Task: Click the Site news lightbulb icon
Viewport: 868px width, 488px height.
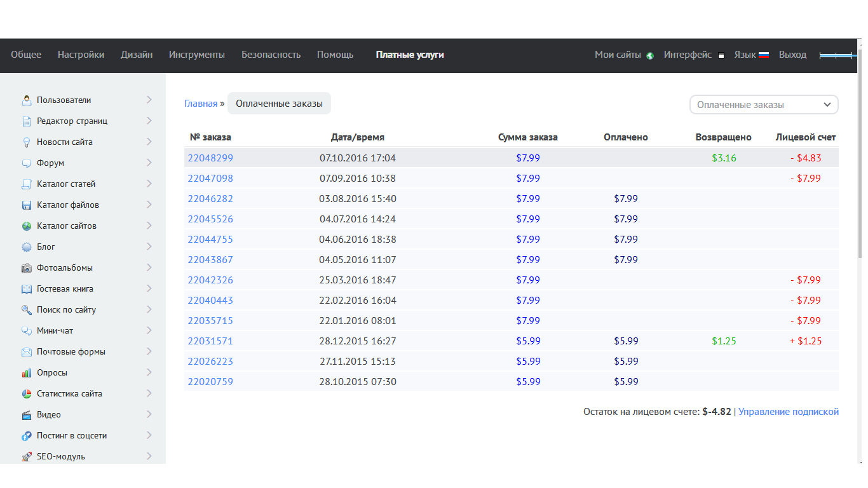Action: [x=27, y=142]
